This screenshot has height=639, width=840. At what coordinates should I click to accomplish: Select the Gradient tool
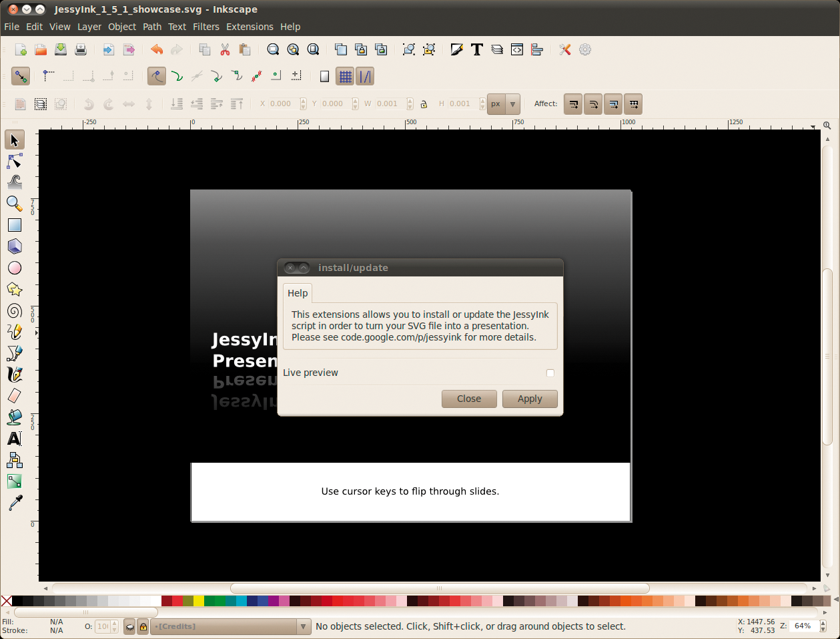point(15,481)
